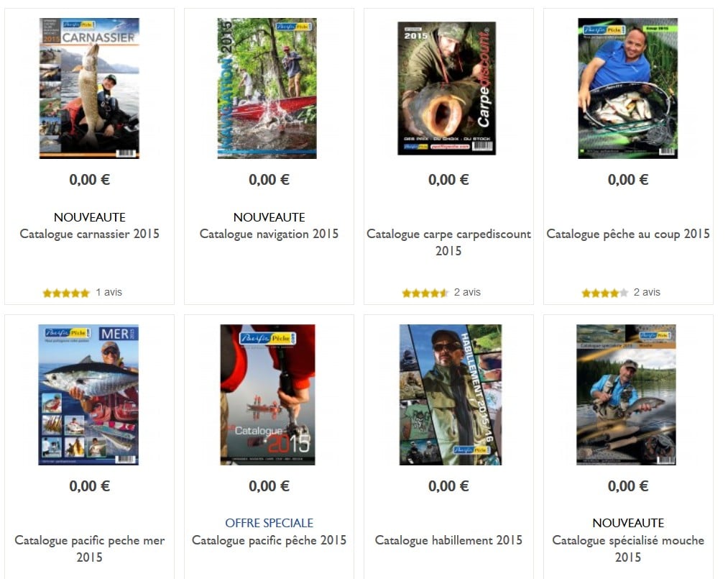The width and height of the screenshot is (728, 579).
Task: Select the Pacific Pêche Catalogue 2015 cover
Action: [x=268, y=395]
